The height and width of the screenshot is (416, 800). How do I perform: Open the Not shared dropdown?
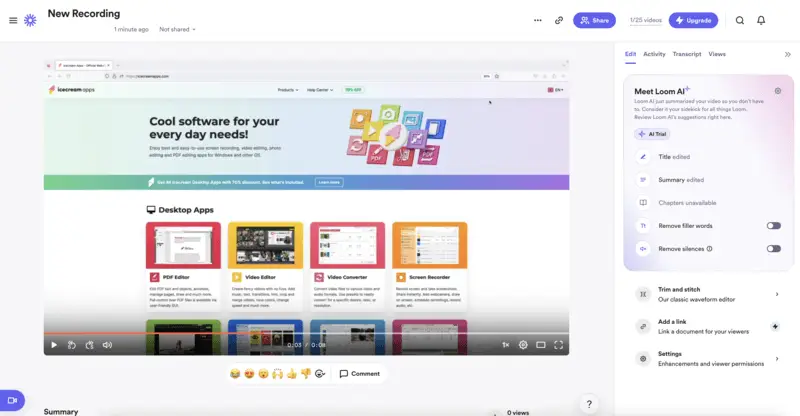pyautogui.click(x=177, y=30)
